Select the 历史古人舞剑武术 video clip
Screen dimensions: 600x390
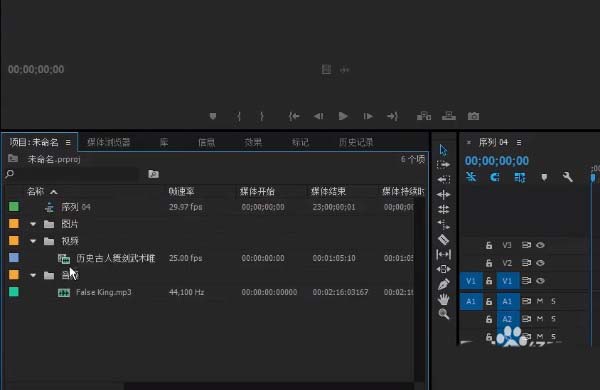(115, 258)
